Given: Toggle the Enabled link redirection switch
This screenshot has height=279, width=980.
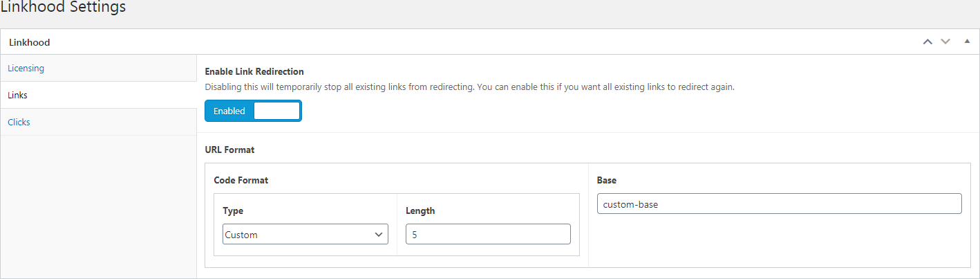Looking at the screenshot, I should [253, 111].
